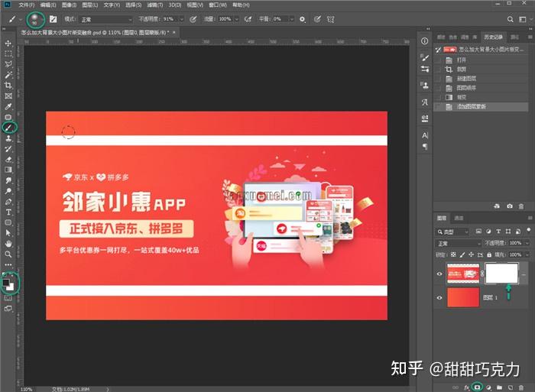This screenshot has width=535, height=392.
Task: Select the Rectangular Marquee tool
Action: coord(8,54)
